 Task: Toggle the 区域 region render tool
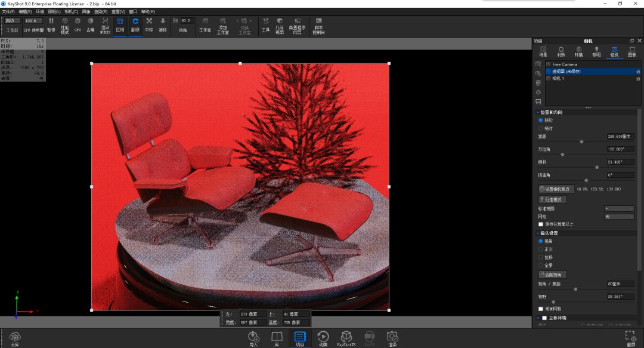[x=120, y=25]
